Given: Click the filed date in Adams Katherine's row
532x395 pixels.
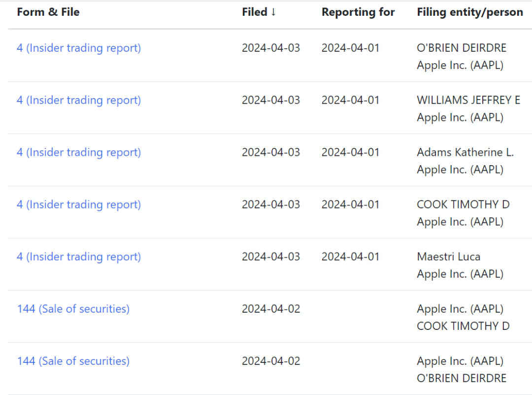Looking at the screenshot, I should point(271,152).
